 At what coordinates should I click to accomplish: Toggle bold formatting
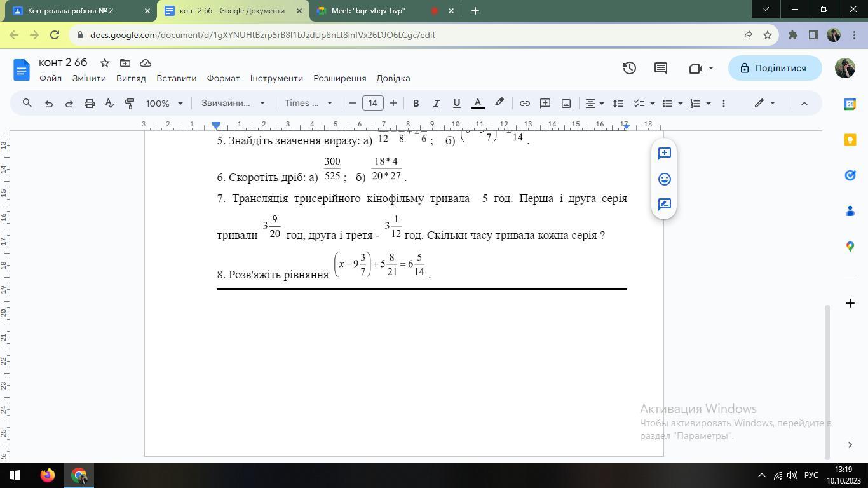coord(416,104)
